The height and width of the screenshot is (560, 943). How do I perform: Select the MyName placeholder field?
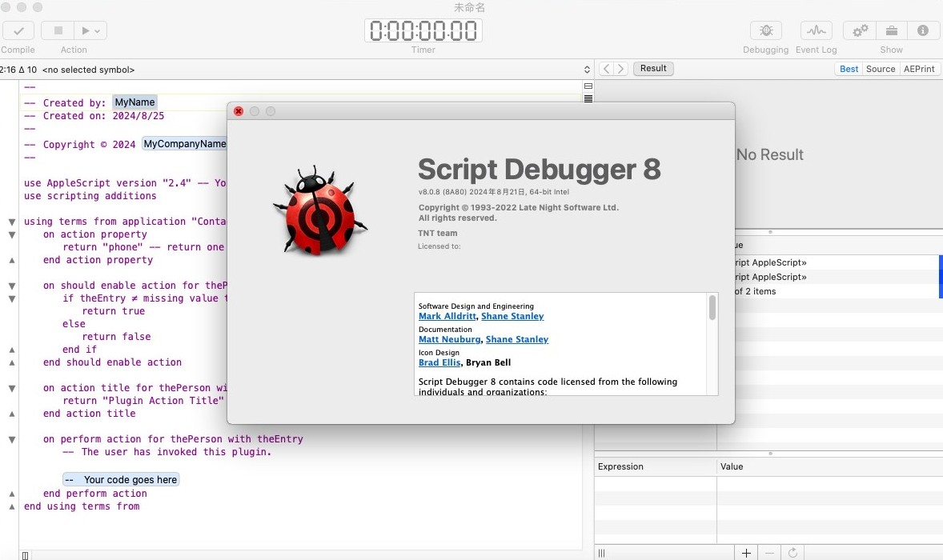click(x=134, y=102)
